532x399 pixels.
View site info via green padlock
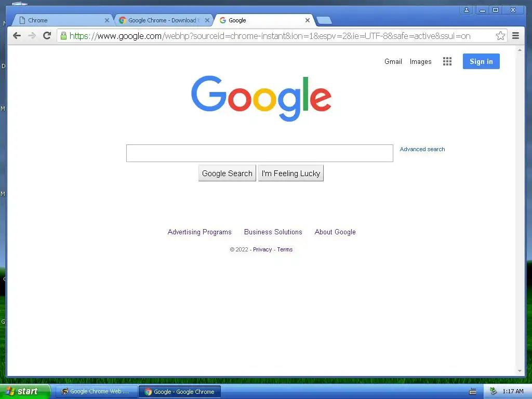63,35
